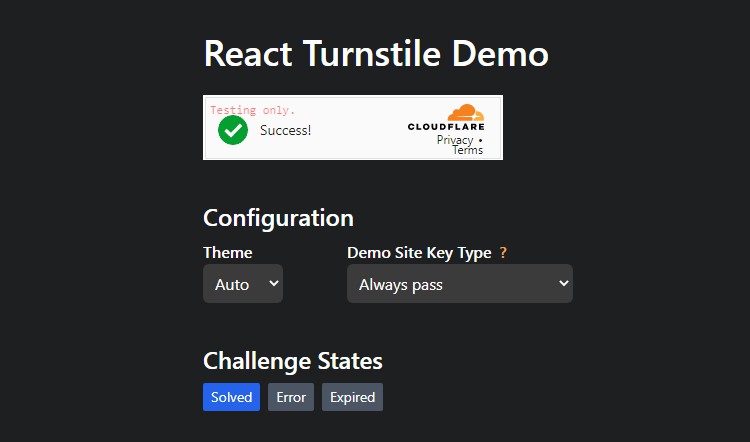Click the Configuration section heading

coord(278,218)
